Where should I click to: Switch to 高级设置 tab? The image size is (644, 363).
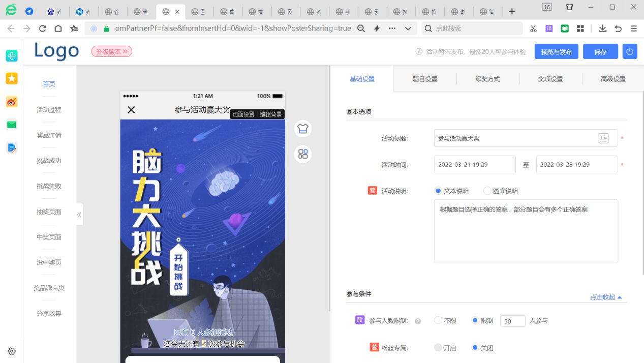coord(613,79)
